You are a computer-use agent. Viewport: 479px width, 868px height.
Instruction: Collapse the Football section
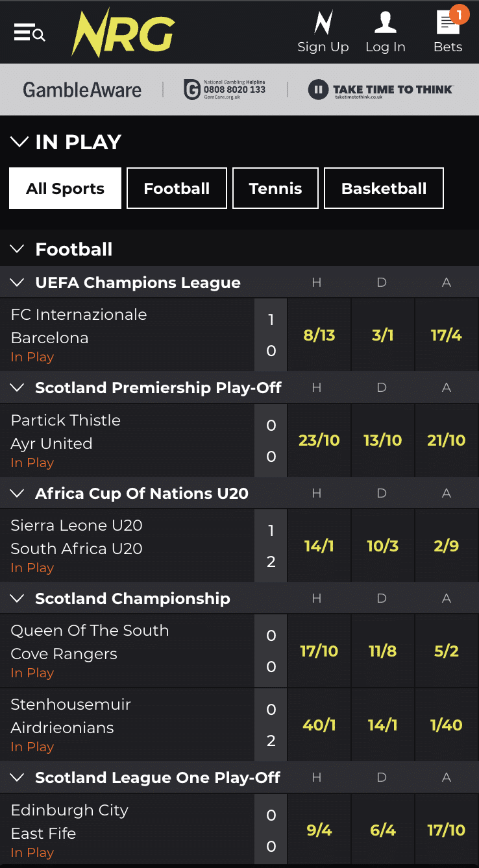click(18, 249)
